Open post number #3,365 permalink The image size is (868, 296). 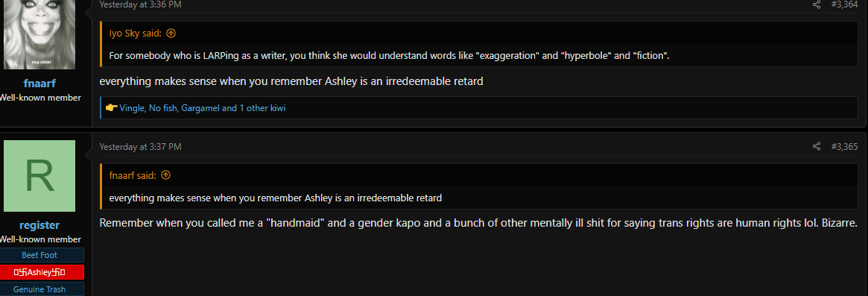coord(844,146)
